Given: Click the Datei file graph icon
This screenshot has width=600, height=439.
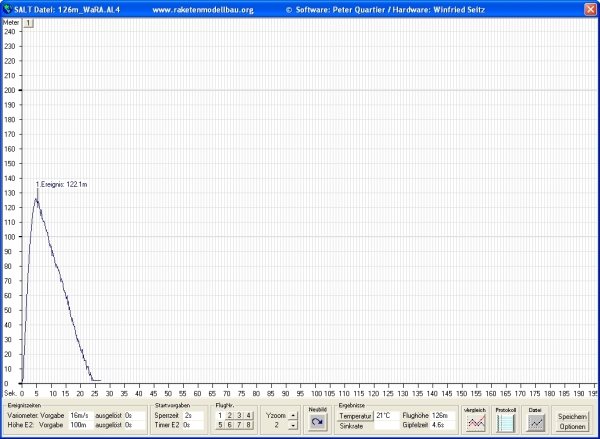Looking at the screenshot, I should 535,423.
